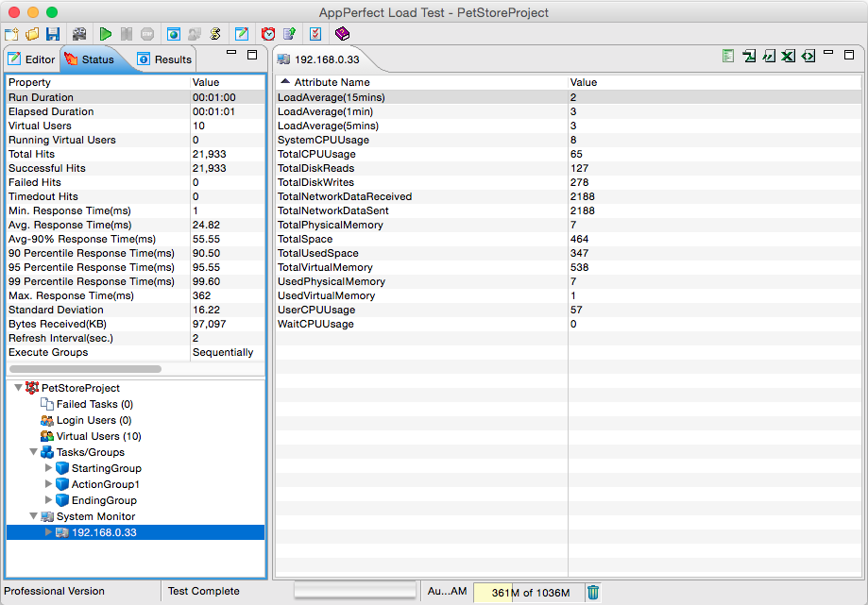Screen dimensions: 868x605
Task: Click the Property column header
Action: 98,82
